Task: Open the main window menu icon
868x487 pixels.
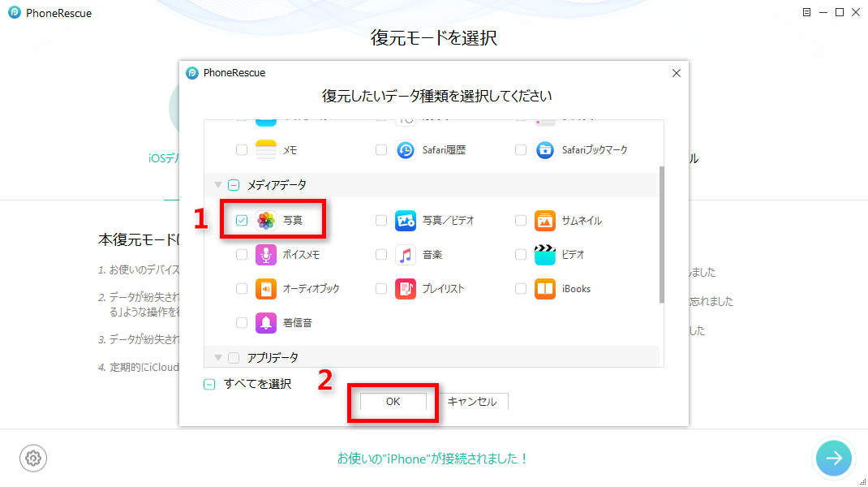Action: point(806,12)
